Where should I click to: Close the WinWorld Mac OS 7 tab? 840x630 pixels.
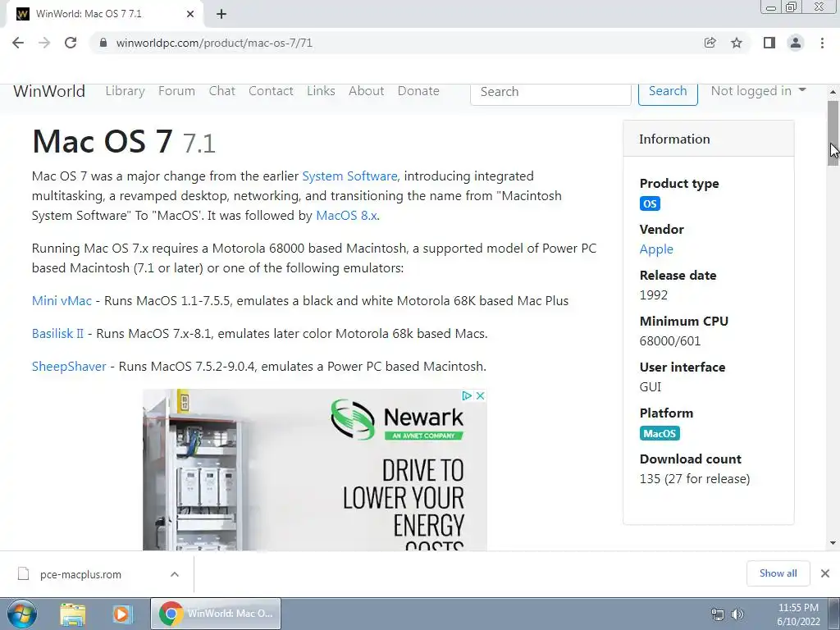pos(190,15)
